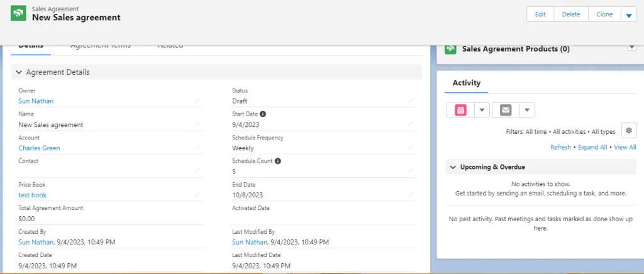Image resolution: width=644 pixels, height=274 pixels.
Task: Edit the Price Book pencil icon
Action: point(197,194)
